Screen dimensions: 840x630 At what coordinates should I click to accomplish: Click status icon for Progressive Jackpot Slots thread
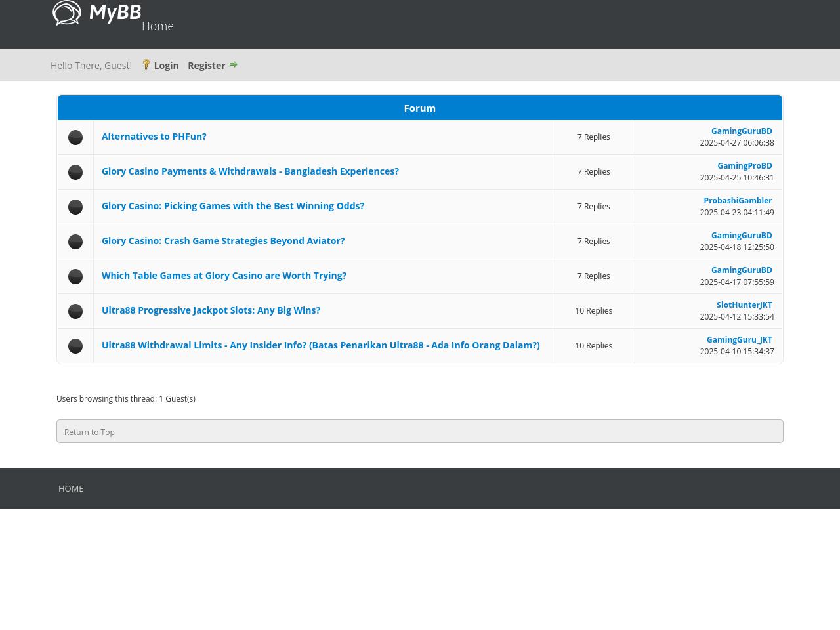tap(75, 311)
